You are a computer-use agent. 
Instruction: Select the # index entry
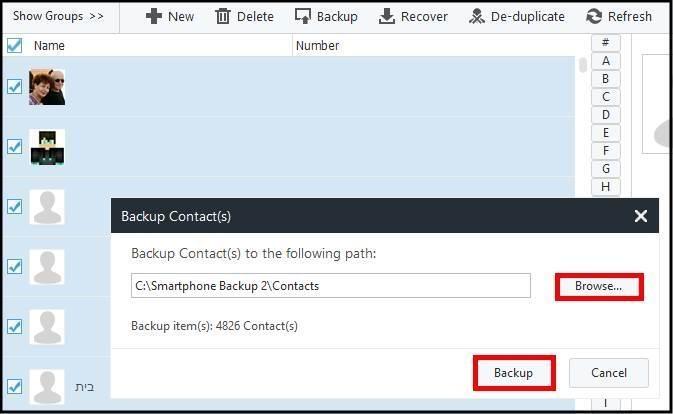coord(606,43)
